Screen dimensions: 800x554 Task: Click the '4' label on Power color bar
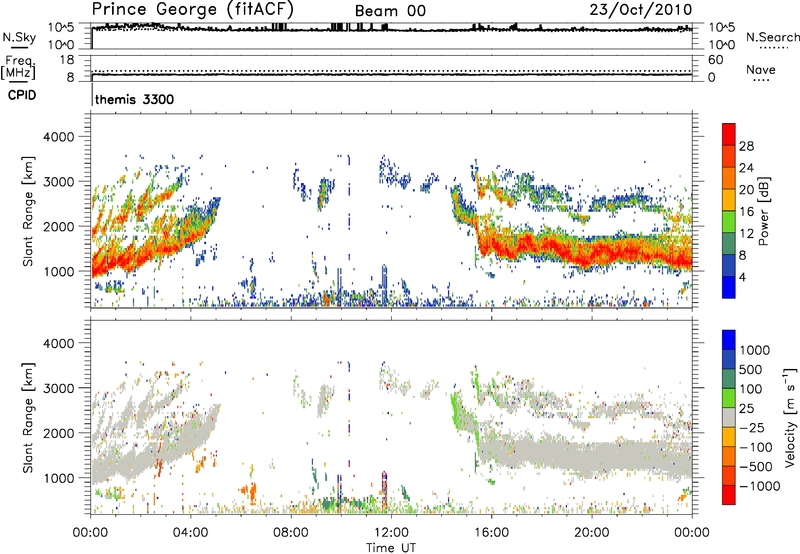click(x=743, y=277)
